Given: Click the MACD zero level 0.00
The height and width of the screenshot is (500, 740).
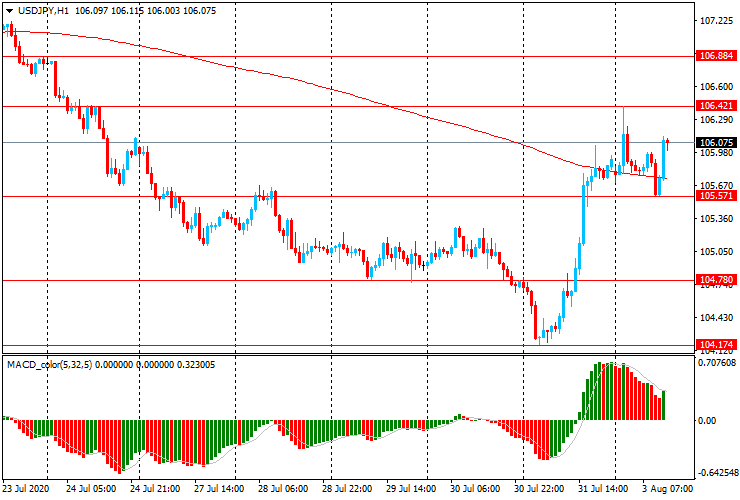Looking at the screenshot, I should (706, 421).
